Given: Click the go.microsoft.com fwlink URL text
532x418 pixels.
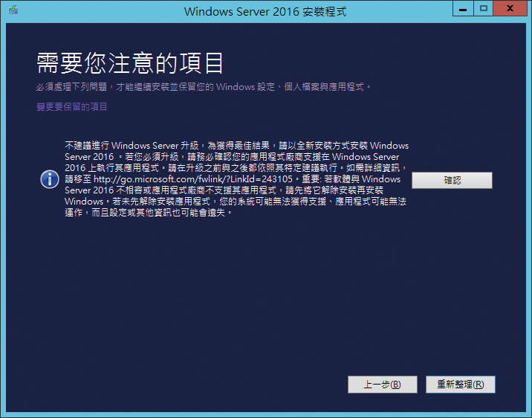Looking at the screenshot, I should click(x=193, y=179).
